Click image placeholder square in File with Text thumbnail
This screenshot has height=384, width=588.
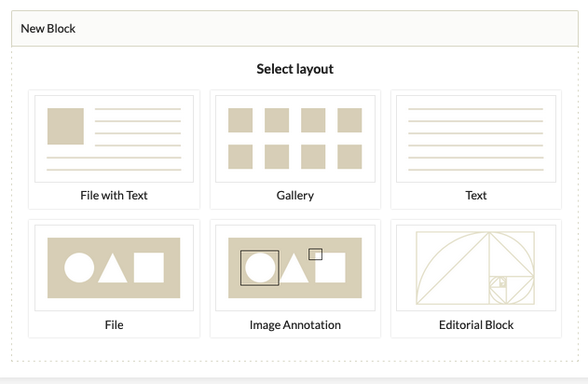[x=65, y=127]
